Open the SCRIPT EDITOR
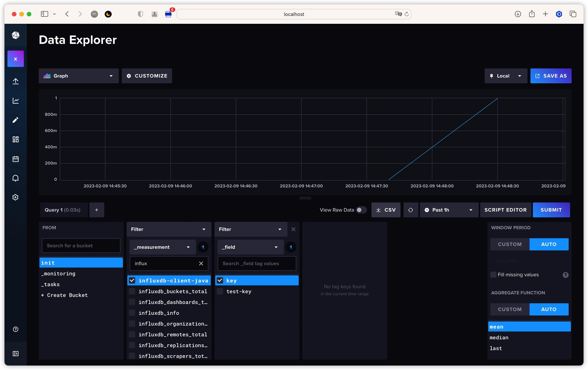This screenshot has height=370, width=588. 505,210
